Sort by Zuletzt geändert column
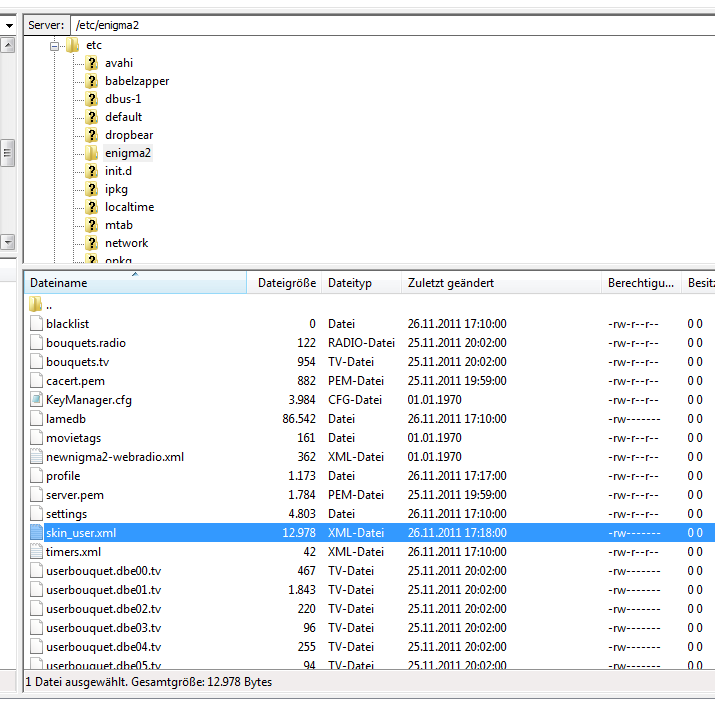 coord(450,284)
